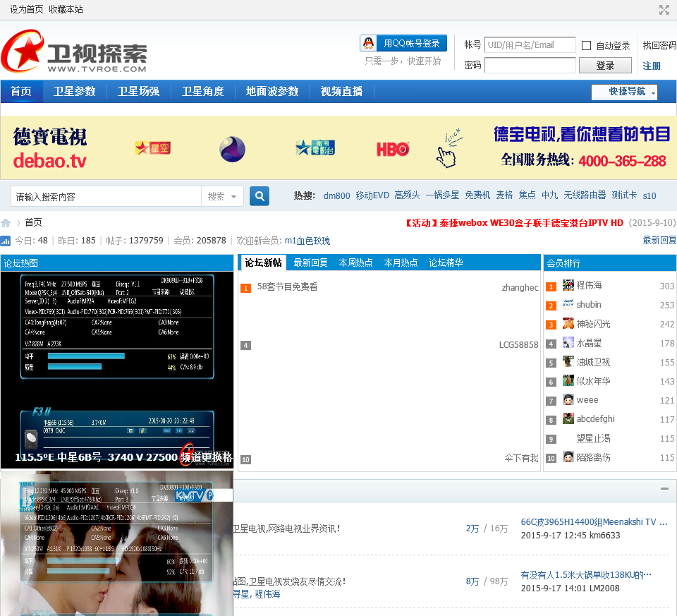677x616 pixels.
Task: Click avatar of member 神秘闪光
Action: (568, 324)
